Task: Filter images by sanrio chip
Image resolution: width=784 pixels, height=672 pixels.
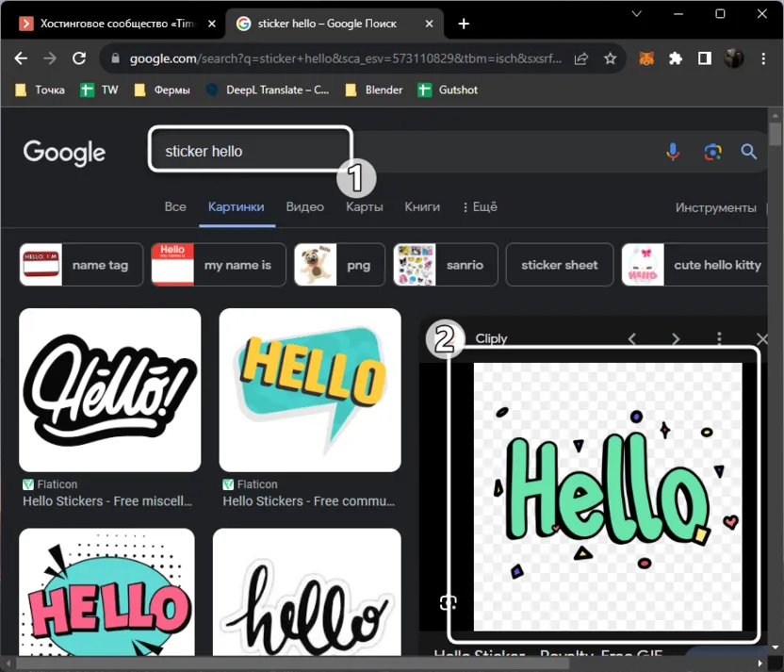Action: click(x=446, y=265)
